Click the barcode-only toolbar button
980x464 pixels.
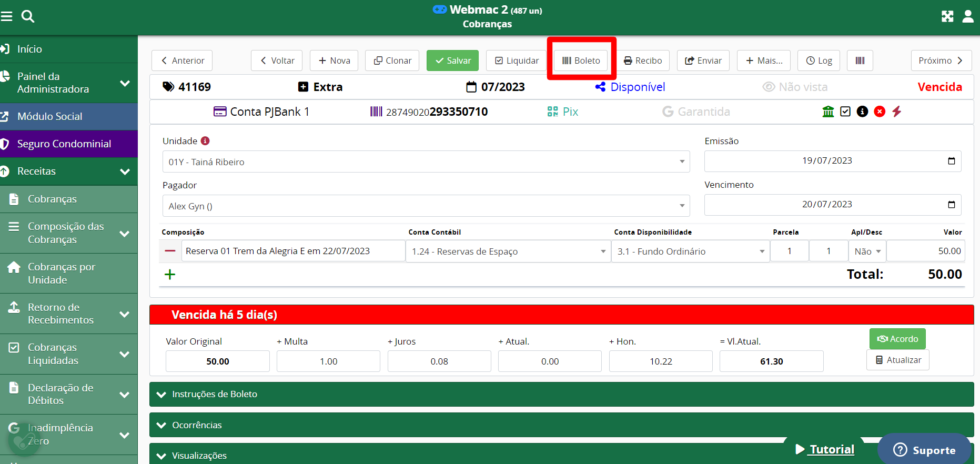click(860, 60)
